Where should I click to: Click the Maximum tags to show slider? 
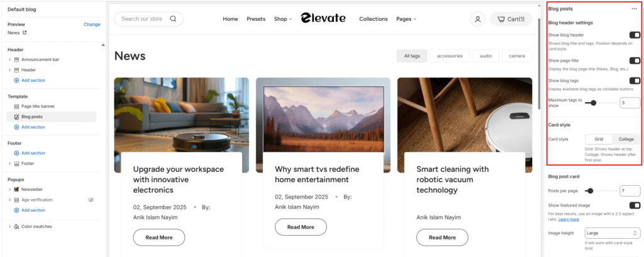(x=601, y=103)
